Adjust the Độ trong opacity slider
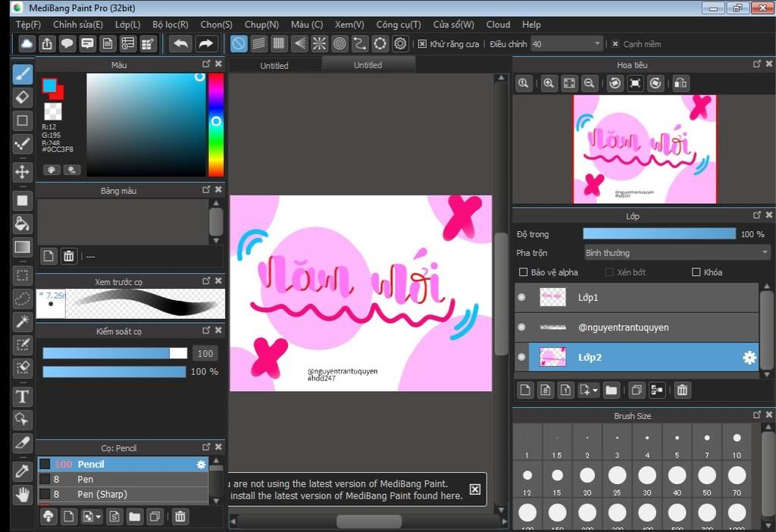This screenshot has height=532, width=776. point(659,234)
